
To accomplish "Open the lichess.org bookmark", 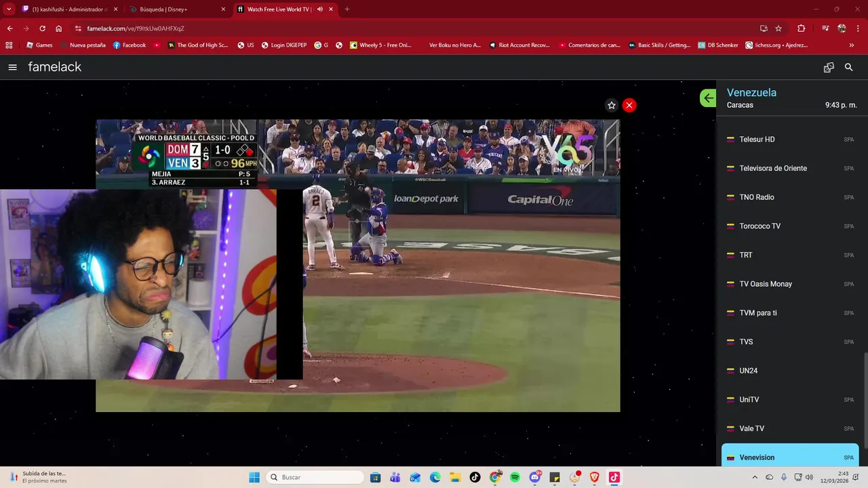I will (777, 45).
